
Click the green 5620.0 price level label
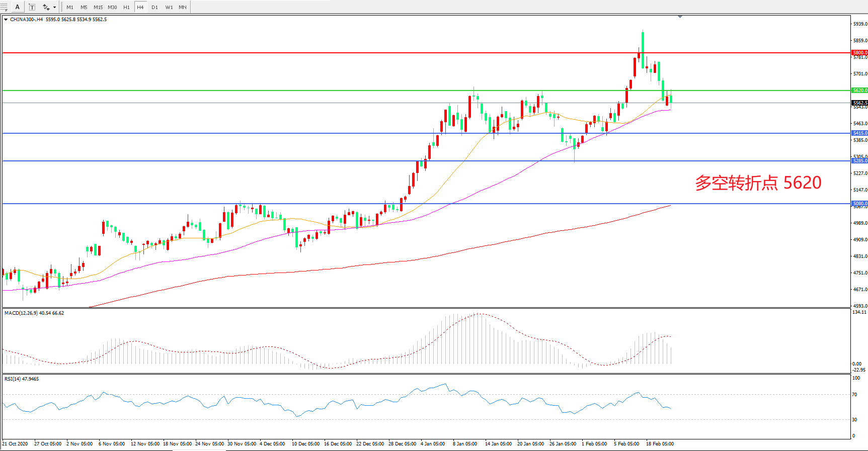[859, 91]
